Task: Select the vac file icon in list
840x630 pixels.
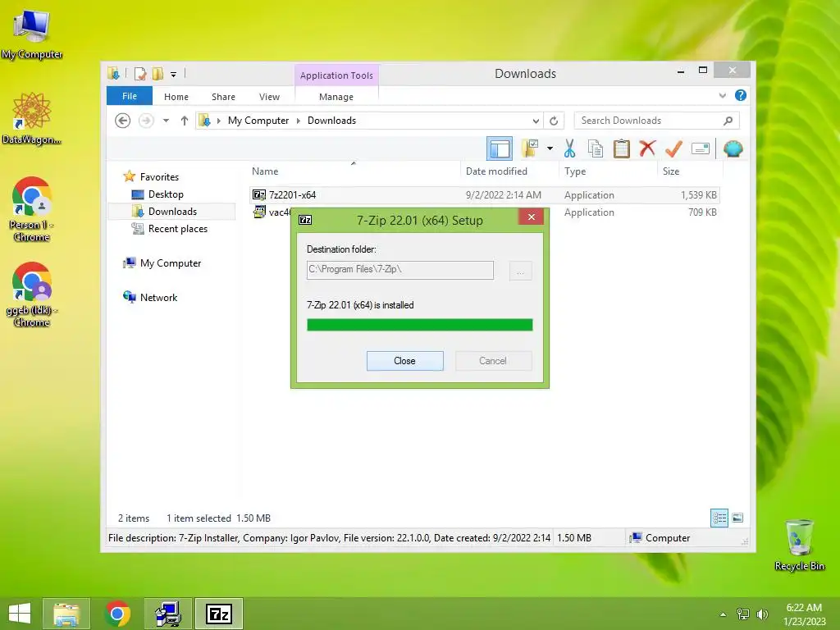Action: point(258,212)
